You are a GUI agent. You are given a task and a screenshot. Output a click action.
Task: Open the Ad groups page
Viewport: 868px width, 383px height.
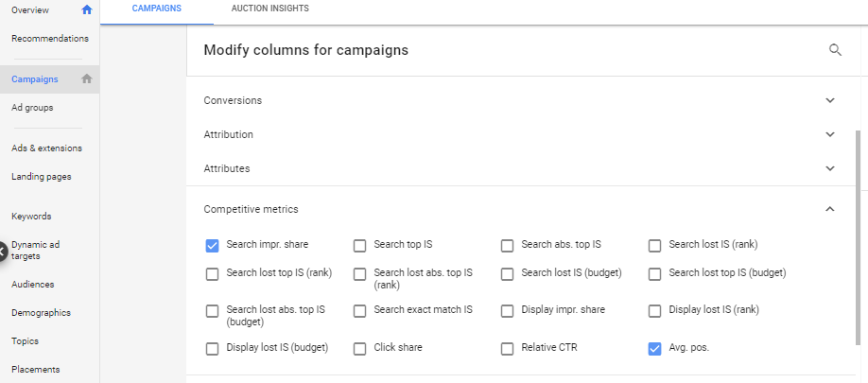32,108
